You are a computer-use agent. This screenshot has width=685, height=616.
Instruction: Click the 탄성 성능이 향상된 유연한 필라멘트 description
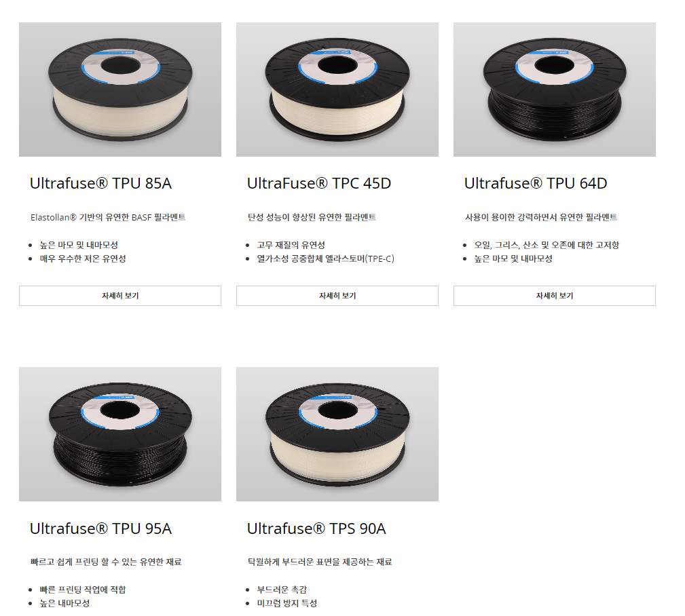[x=312, y=217]
